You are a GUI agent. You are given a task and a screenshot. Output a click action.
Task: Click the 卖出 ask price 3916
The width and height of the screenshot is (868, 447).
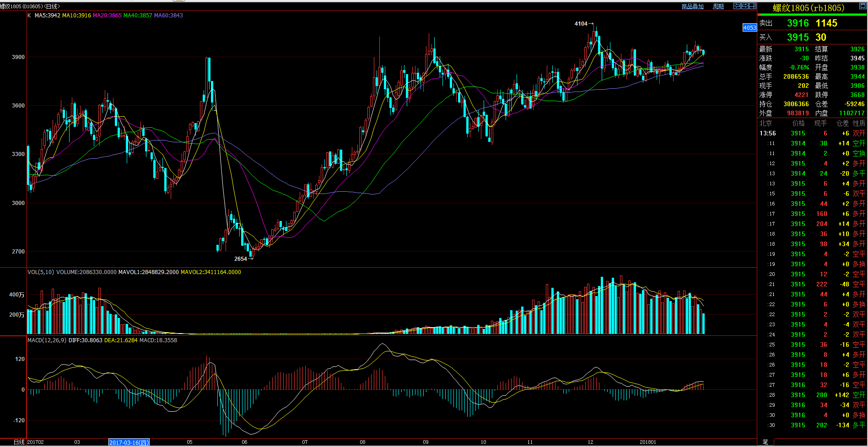(x=798, y=23)
